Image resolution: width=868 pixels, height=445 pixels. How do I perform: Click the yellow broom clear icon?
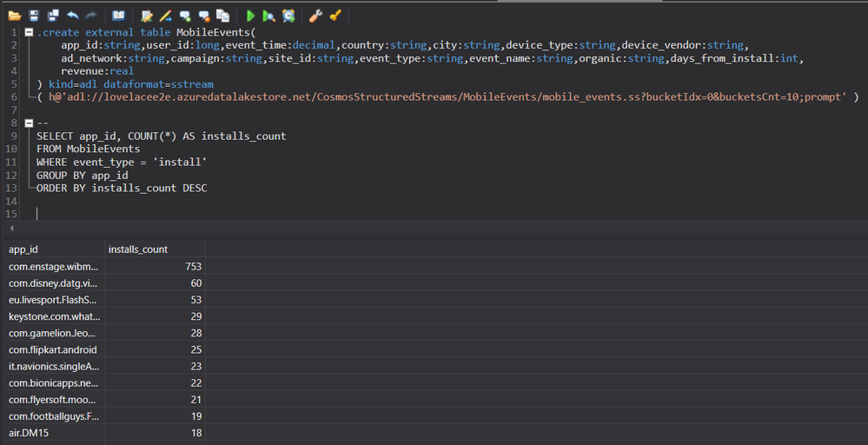click(x=335, y=16)
